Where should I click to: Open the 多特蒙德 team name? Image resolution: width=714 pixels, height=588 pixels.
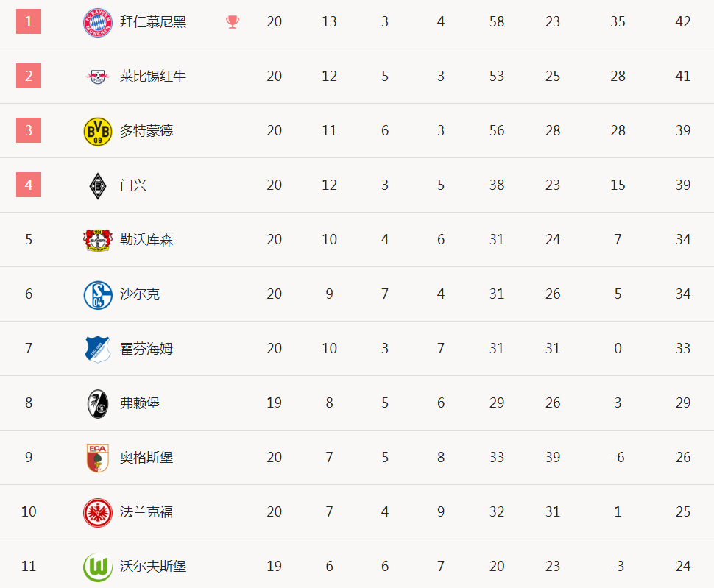click(146, 131)
